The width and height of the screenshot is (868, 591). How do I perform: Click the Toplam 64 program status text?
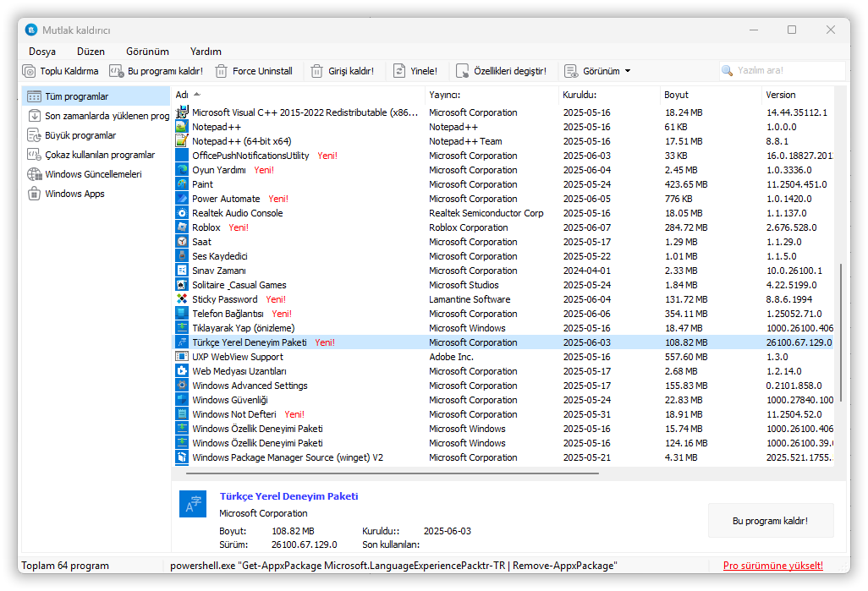65,566
